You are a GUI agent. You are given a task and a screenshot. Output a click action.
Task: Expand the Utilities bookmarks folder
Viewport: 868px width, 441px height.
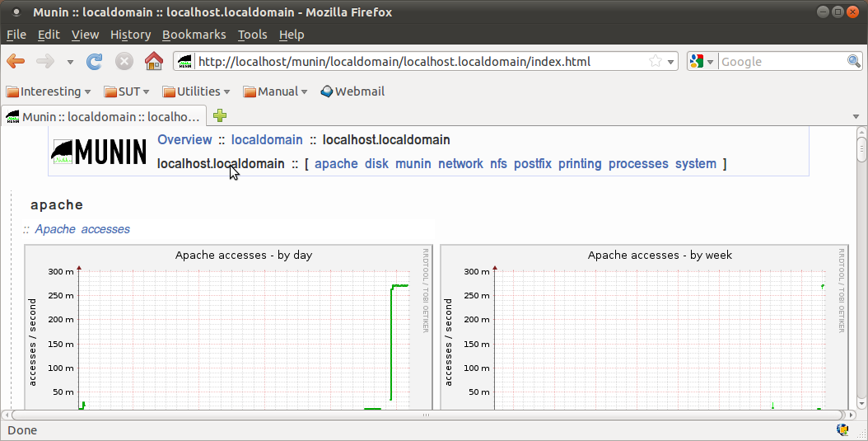point(196,91)
